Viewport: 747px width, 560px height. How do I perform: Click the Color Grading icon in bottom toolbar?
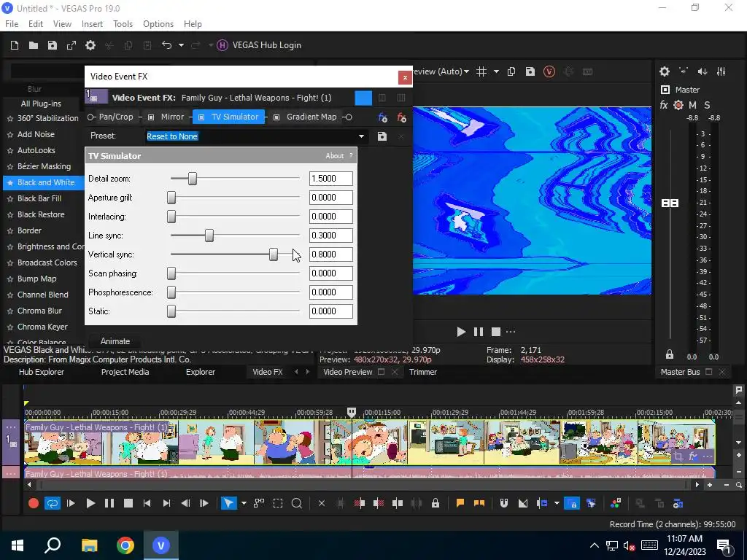(616, 503)
